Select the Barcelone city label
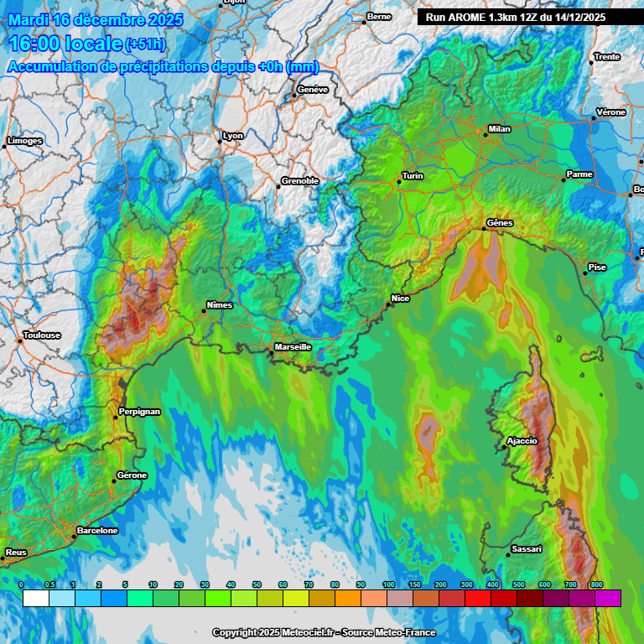This screenshot has height=644, width=644. 97,531
